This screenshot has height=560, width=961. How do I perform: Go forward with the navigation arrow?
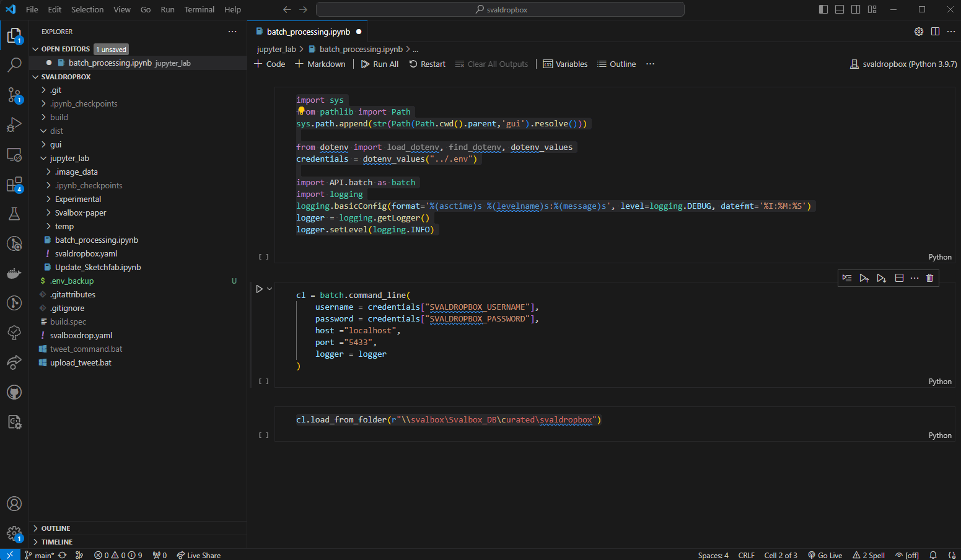[303, 9]
